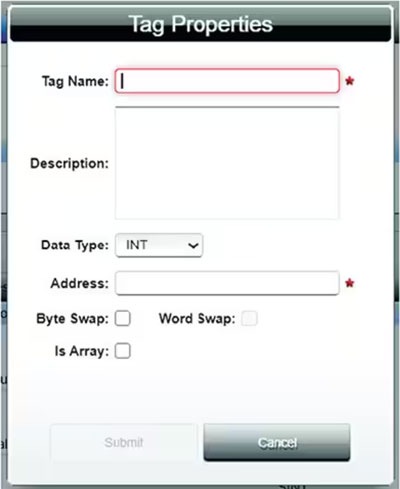Toggle the Word Swap checkbox
Image resolution: width=400 pixels, height=489 pixels.
[250, 318]
